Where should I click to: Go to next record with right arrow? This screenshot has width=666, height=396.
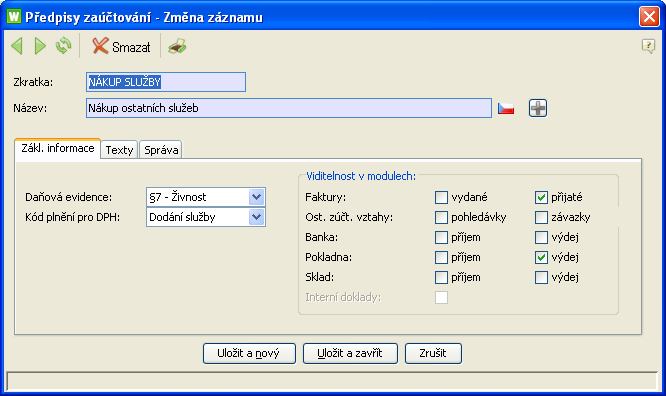coord(40,46)
